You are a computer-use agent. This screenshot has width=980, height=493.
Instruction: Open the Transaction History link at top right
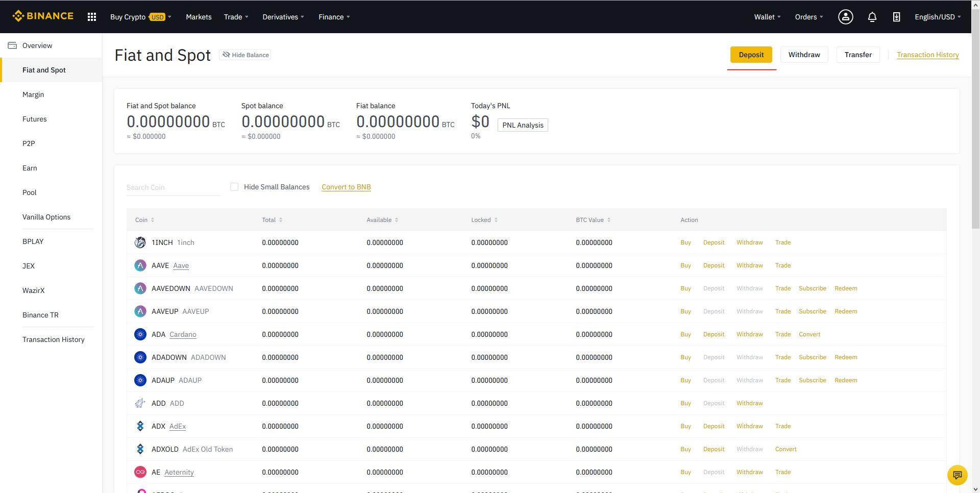point(927,55)
